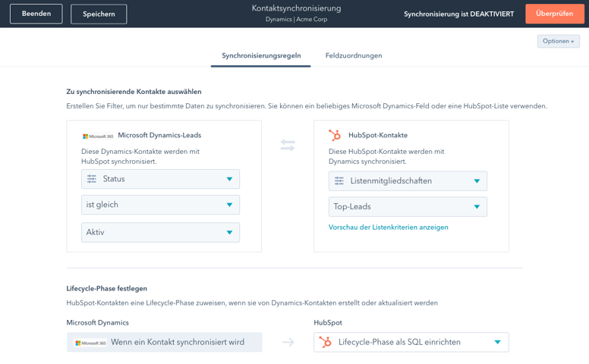
Task: Click the right arrow between Dynamics and HubSpot
Action: (288, 343)
